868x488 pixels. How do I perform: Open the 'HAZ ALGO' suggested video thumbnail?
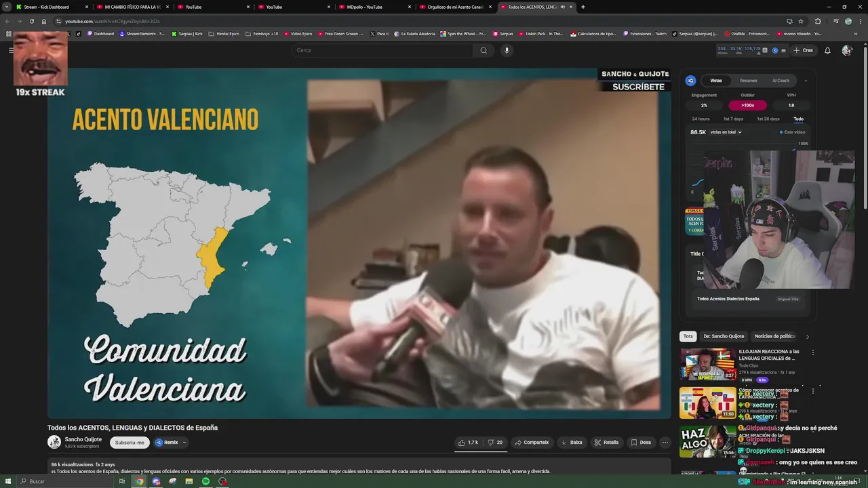[708, 442]
